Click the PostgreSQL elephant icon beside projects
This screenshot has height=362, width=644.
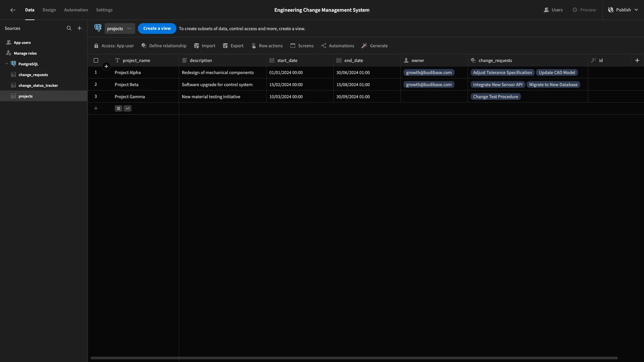click(98, 28)
